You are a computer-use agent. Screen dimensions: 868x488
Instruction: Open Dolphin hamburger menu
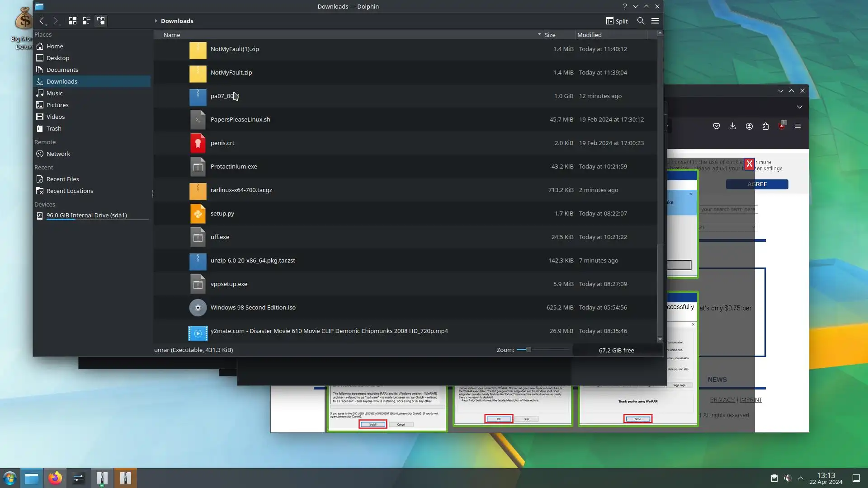[655, 21]
